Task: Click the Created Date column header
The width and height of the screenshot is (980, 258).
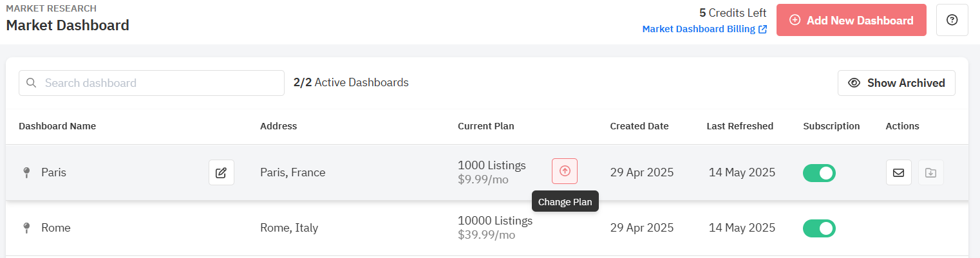Action: tap(639, 126)
